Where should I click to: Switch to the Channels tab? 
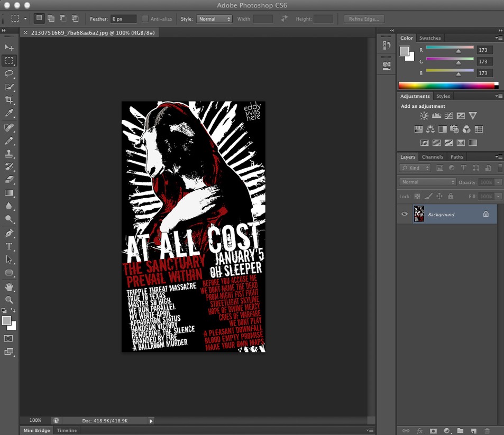[432, 157]
